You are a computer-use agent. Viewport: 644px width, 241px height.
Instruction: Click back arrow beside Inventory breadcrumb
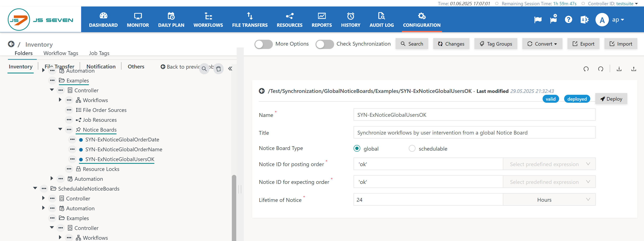[11, 44]
